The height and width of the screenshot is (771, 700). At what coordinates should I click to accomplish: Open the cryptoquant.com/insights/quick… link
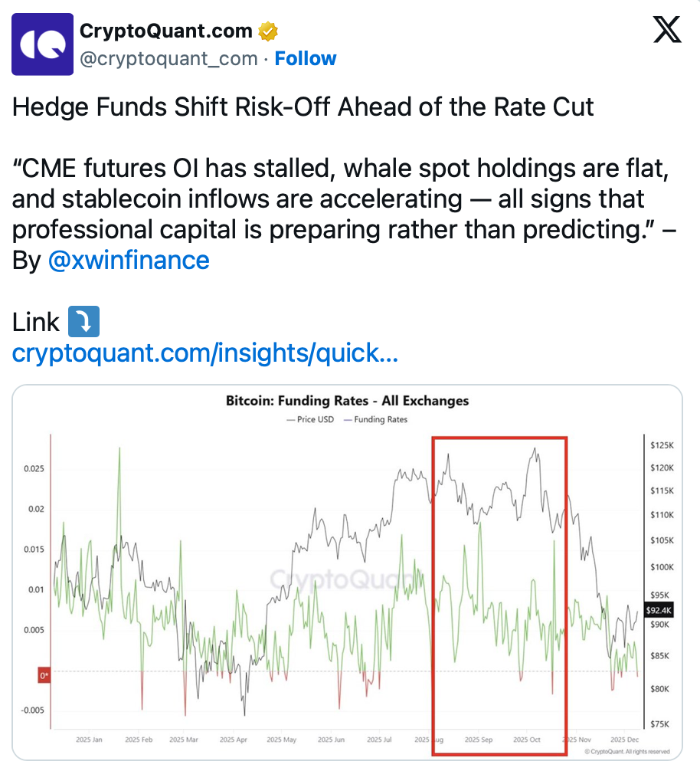coord(205,353)
